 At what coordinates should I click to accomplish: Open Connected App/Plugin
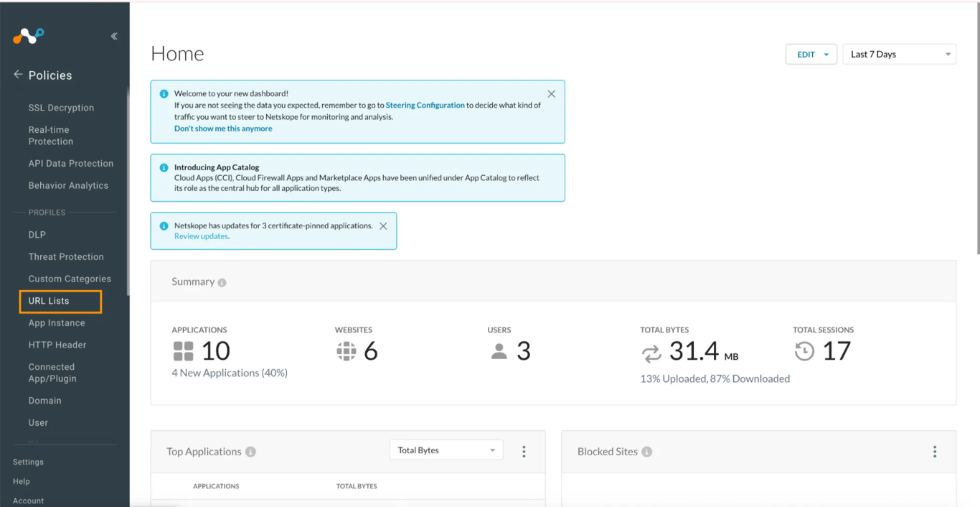[x=52, y=373]
